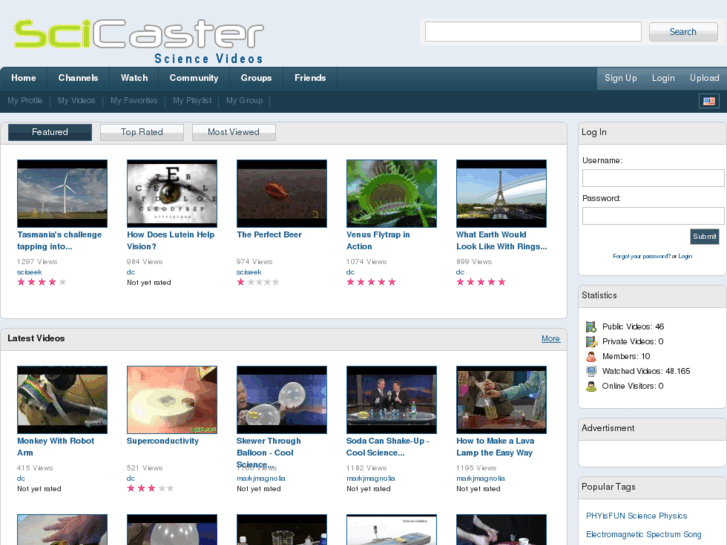The image size is (727, 545).
Task: Click star rating of What Earth Would Look Like
Action: pyautogui.click(x=481, y=282)
